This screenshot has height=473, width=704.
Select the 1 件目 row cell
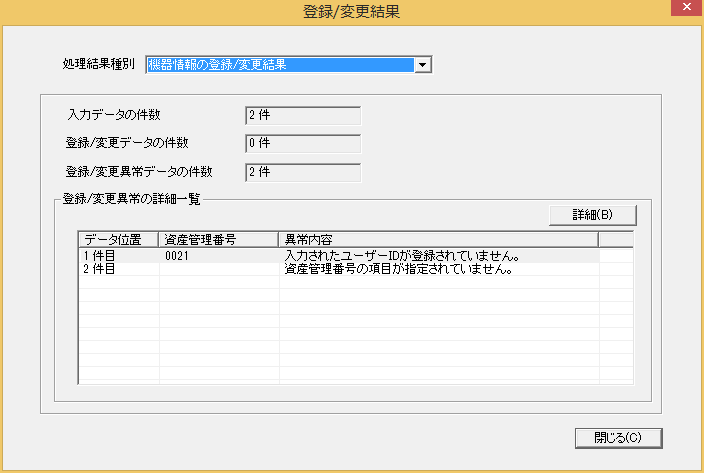[x=99, y=256]
